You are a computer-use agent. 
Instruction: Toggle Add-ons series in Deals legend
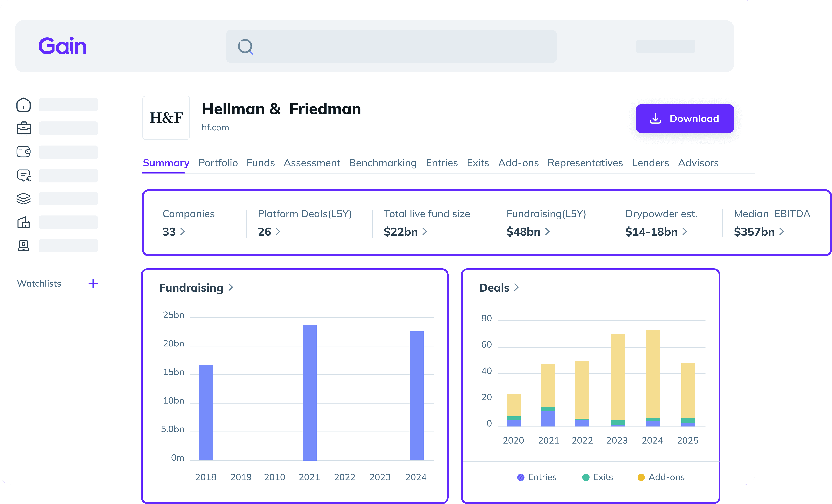[x=661, y=477]
